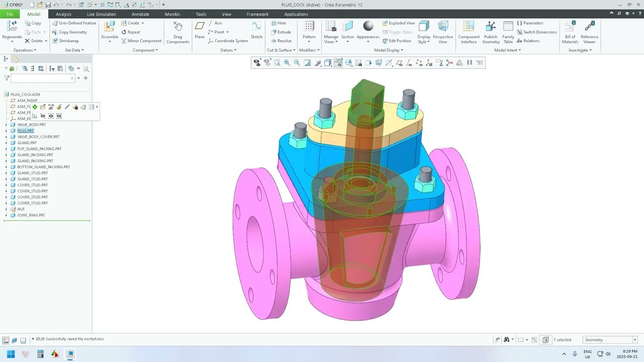Toggle Perspective View

click(443, 33)
